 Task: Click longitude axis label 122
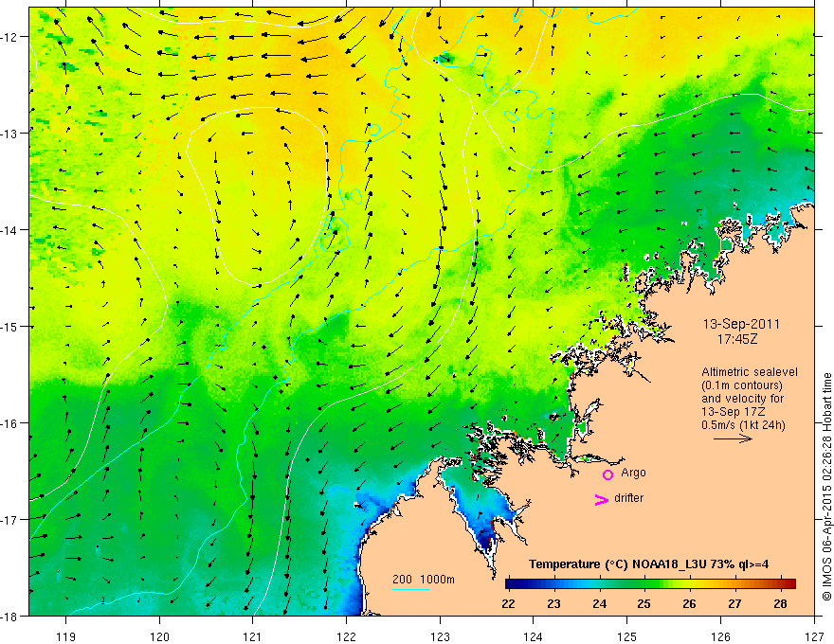click(346, 636)
